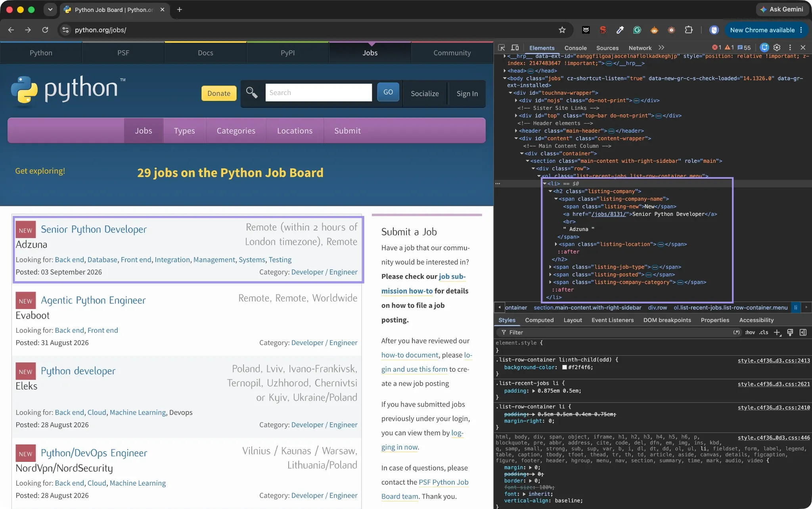Open the Event Listeners tab

pyautogui.click(x=613, y=320)
